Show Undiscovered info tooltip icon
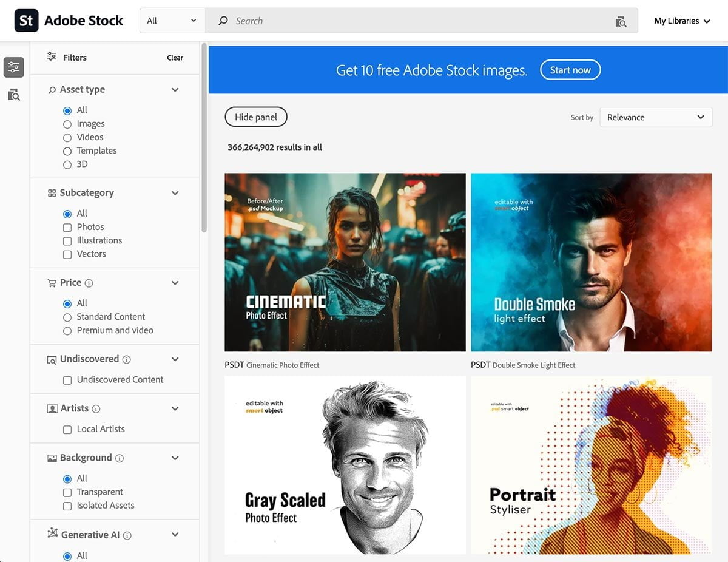This screenshot has height=562, width=728. [126, 359]
